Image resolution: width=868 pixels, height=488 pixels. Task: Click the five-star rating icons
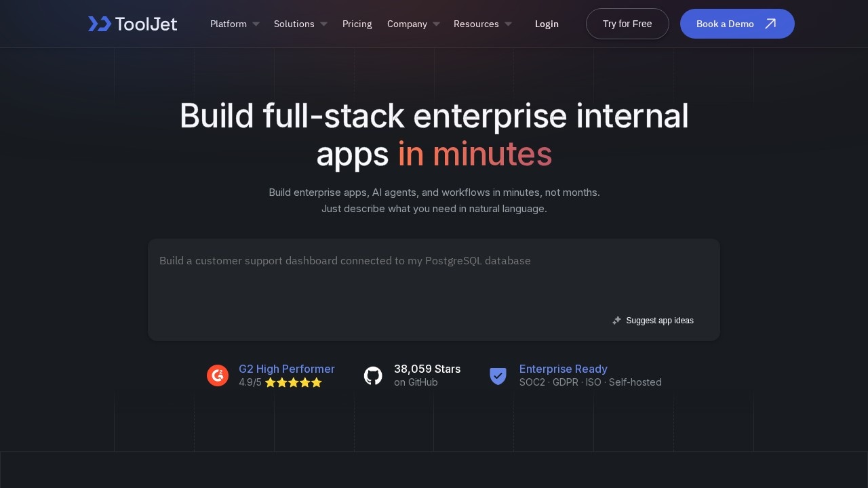(x=294, y=382)
